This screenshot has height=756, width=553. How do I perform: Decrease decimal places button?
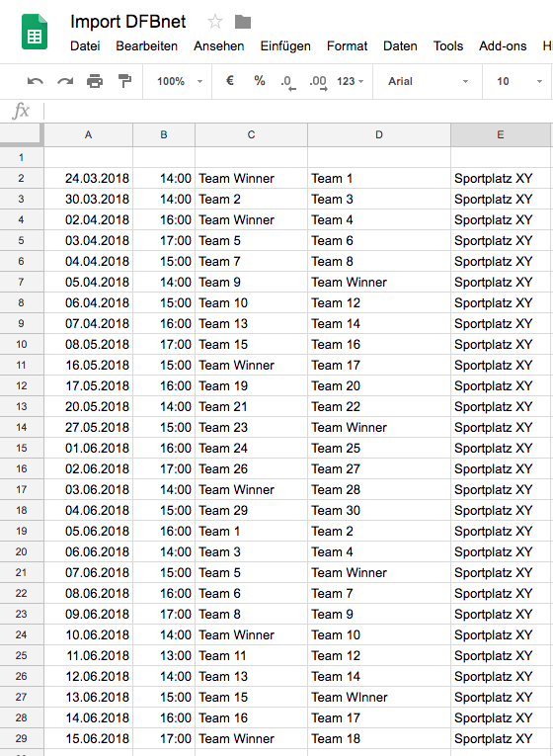[288, 82]
